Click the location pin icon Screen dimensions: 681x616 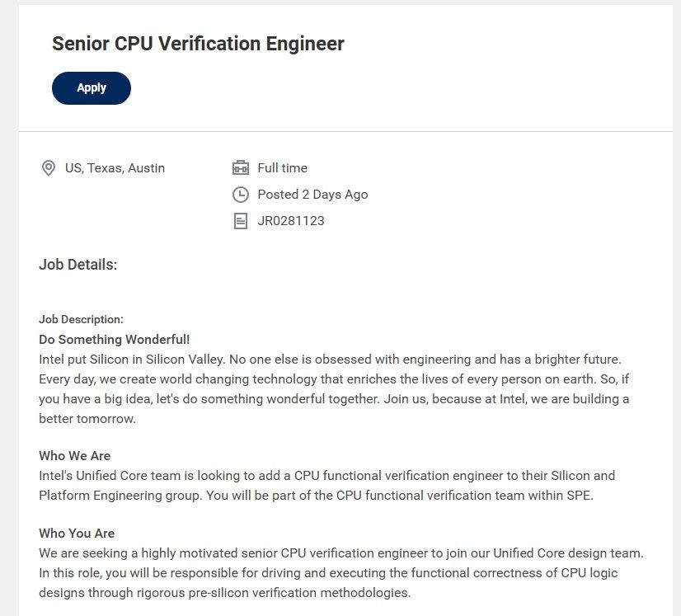pyautogui.click(x=48, y=168)
